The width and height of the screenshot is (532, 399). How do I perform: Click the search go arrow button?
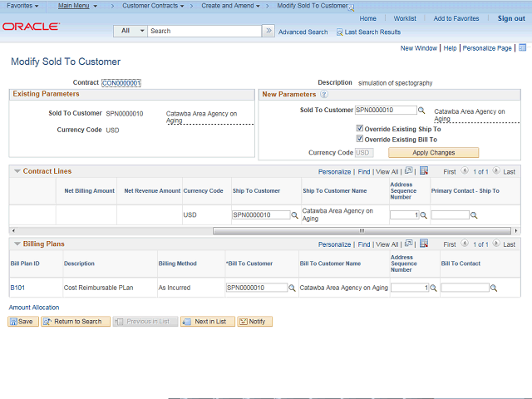[x=268, y=31]
